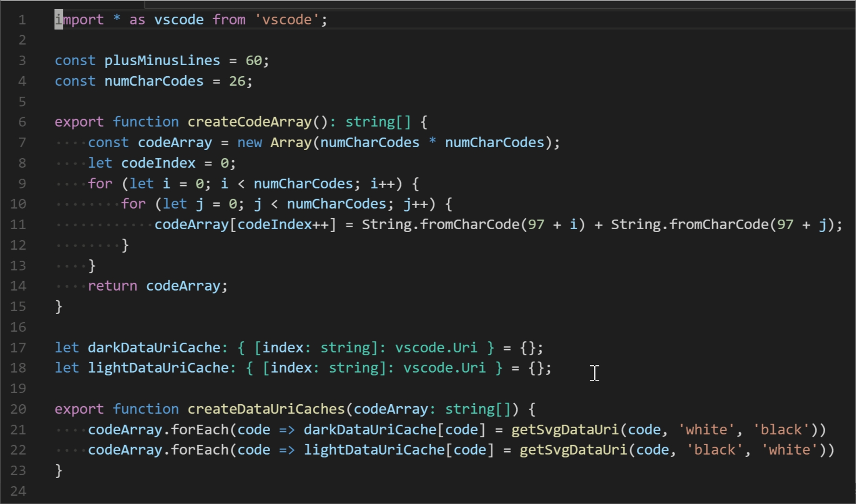Viewport: 856px width, 504px height.
Task: Click codeIndex variable on line 8
Action: click(x=158, y=163)
